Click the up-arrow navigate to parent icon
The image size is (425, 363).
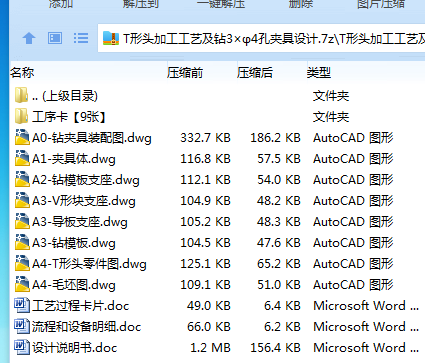(x=29, y=38)
